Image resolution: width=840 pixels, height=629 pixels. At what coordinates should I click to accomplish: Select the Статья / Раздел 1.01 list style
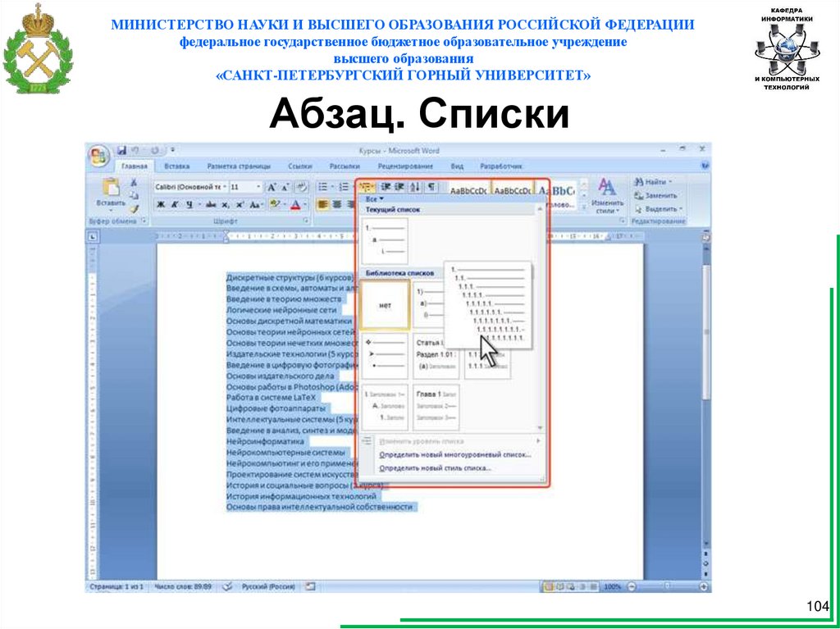[436, 356]
